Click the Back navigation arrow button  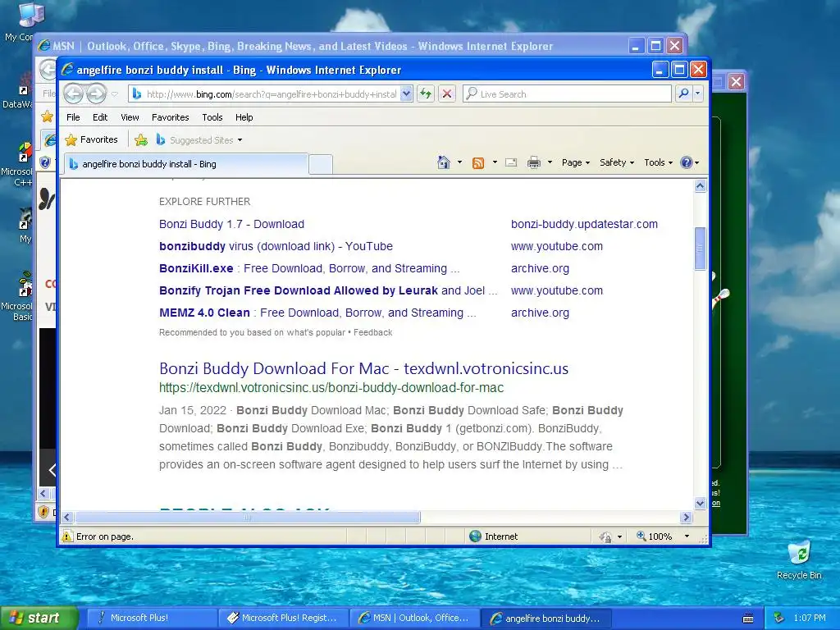coord(73,94)
